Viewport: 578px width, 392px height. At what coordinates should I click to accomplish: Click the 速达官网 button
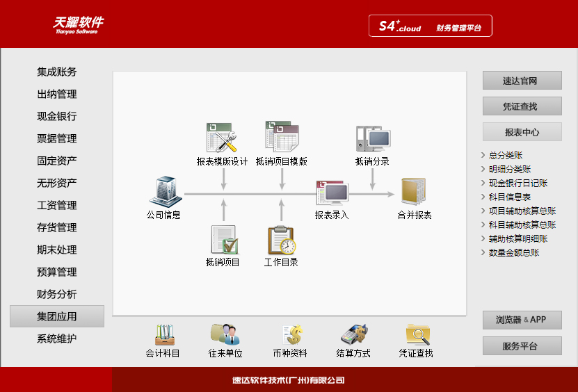pyautogui.click(x=522, y=81)
